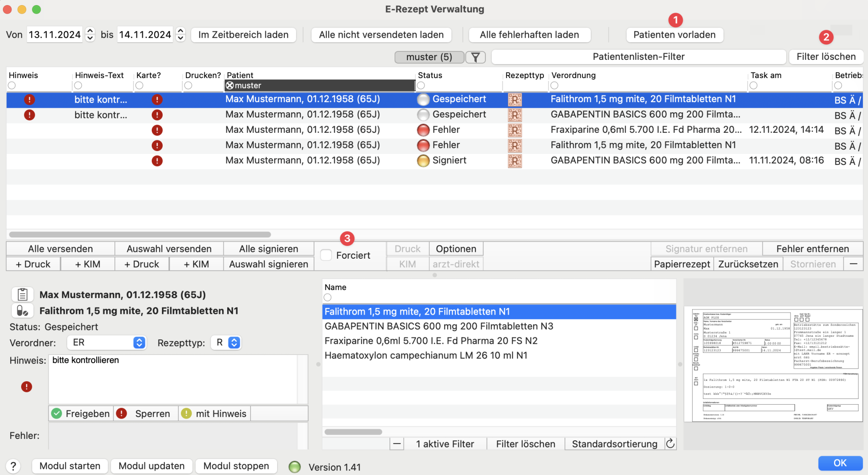Image resolution: width=868 pixels, height=475 pixels.
Task: Click Alle versenden
Action: coord(61,249)
